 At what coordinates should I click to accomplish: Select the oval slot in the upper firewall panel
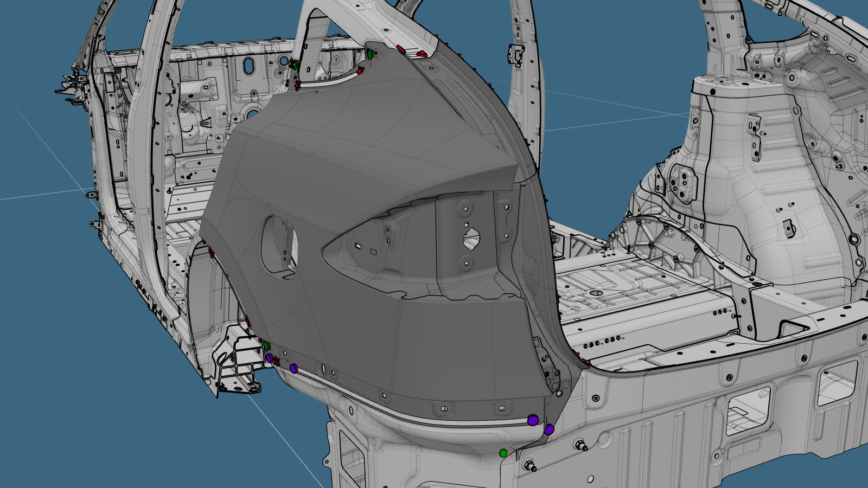[x=248, y=66]
